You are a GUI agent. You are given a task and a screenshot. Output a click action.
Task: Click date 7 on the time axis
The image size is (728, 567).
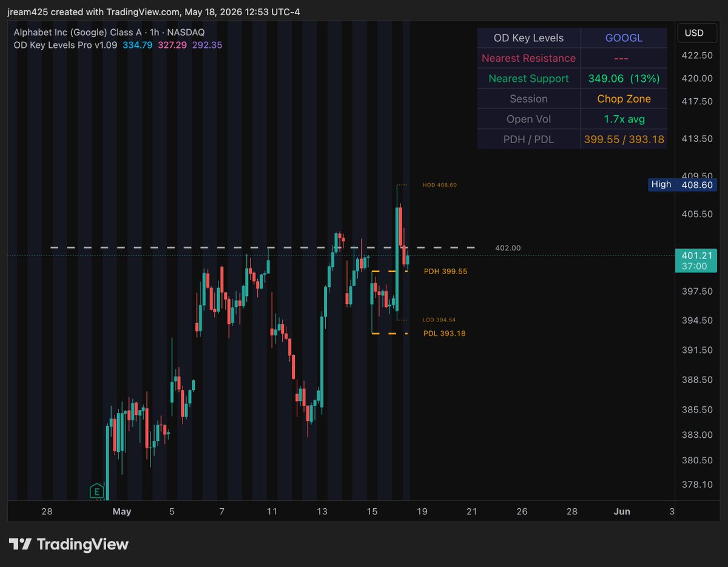click(x=222, y=512)
